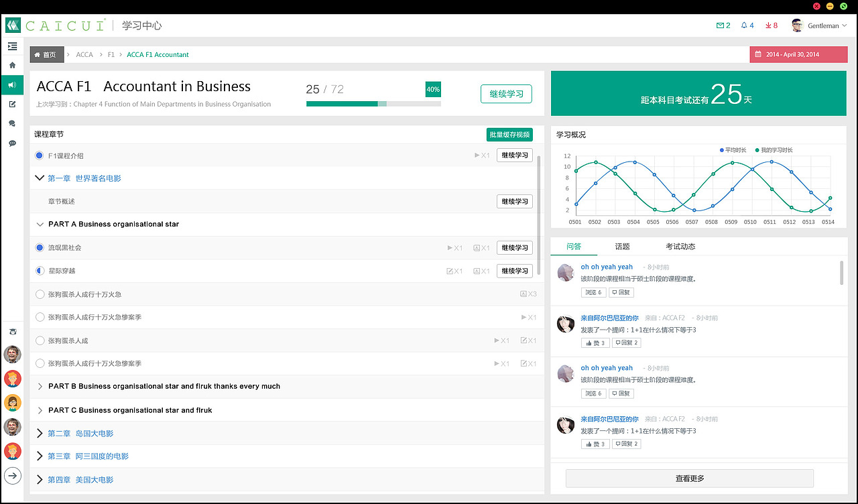Select radio button for F1课程介绍
858x504 pixels.
[x=40, y=155]
